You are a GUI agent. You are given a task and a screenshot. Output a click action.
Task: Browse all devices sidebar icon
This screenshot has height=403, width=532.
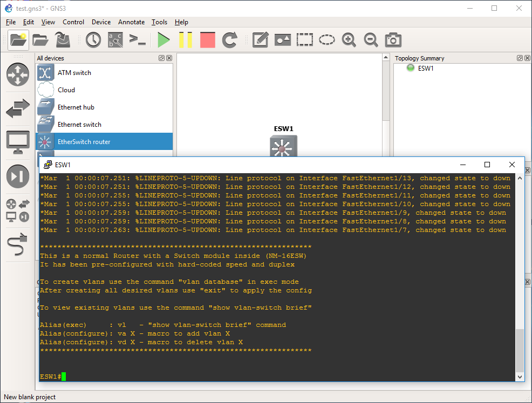pos(18,210)
